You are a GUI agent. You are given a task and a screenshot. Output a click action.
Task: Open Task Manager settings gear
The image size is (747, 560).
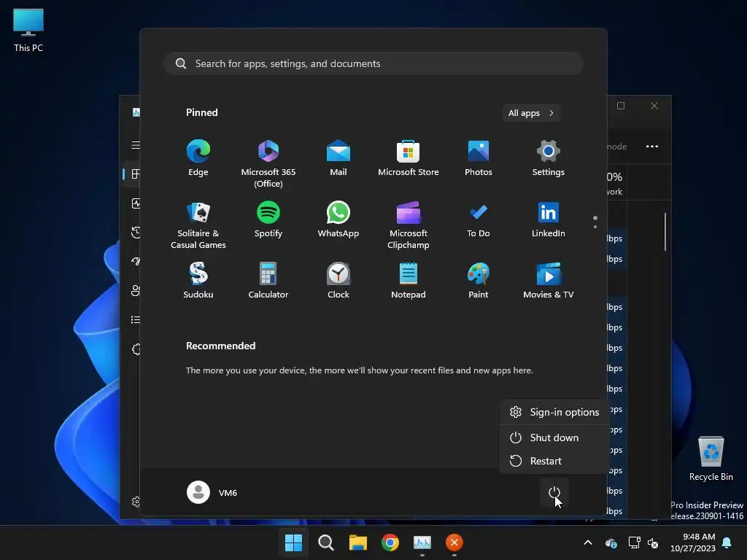tap(136, 502)
